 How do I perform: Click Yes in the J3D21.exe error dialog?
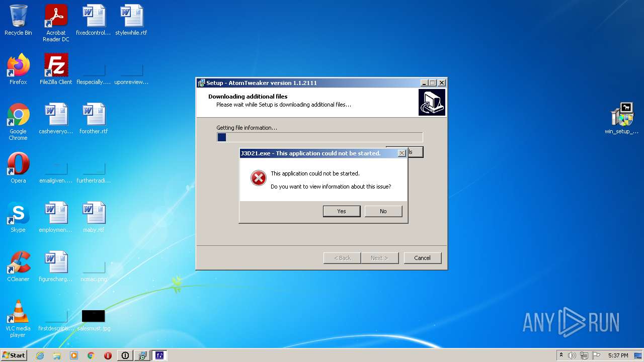click(x=342, y=211)
